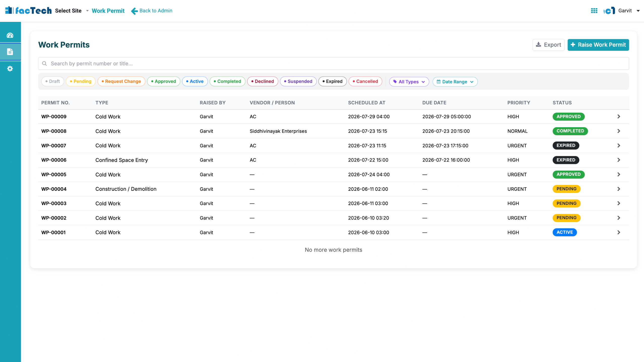Viewport: 644px width, 362px height.
Task: Click the WP-00009 permit number
Action: (x=54, y=117)
